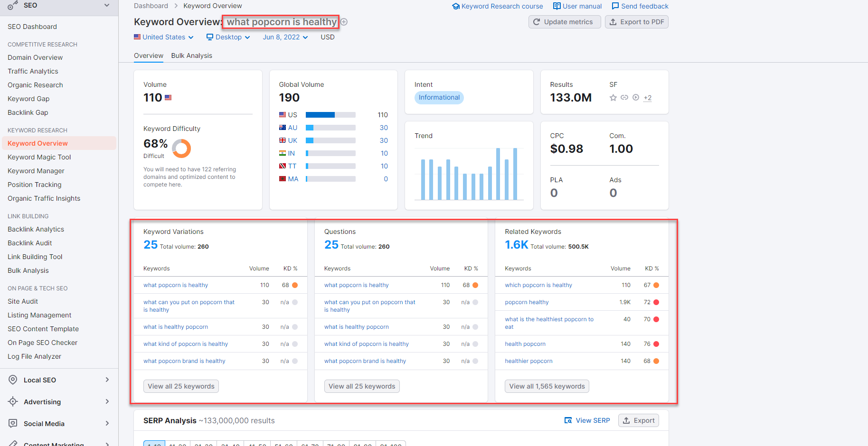
Task: Open 'popcorn healthy' related keyword link
Action: (527, 302)
